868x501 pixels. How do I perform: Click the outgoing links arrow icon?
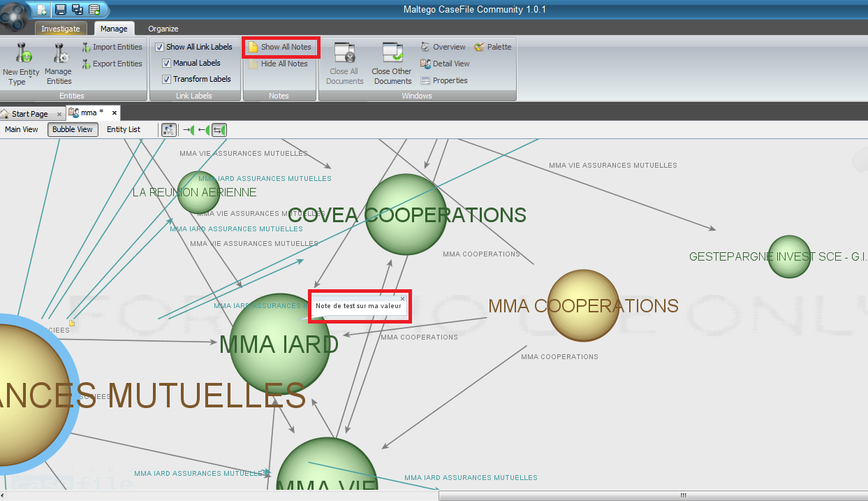(x=204, y=130)
